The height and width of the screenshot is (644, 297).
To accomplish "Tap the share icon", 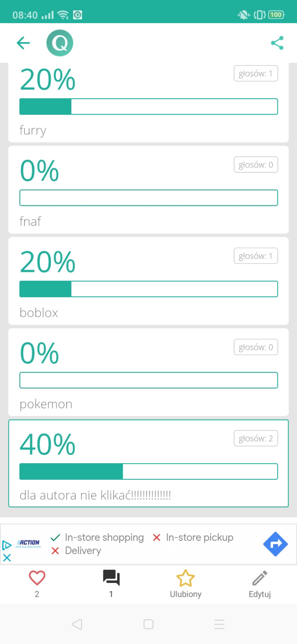I will (277, 43).
